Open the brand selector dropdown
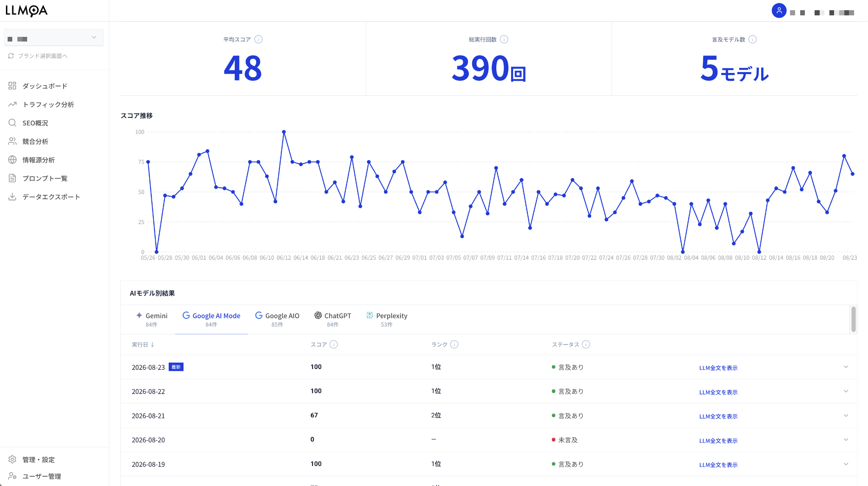Screen dimensions: 868x486 coord(54,38)
